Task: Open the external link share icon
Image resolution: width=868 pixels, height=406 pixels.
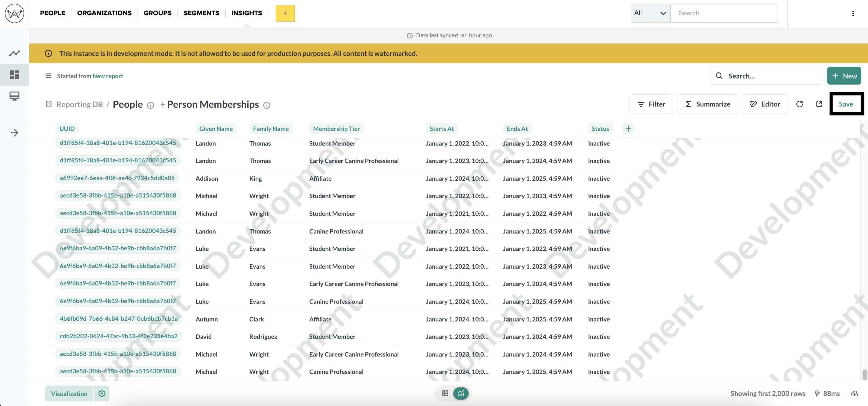Action: pos(819,104)
